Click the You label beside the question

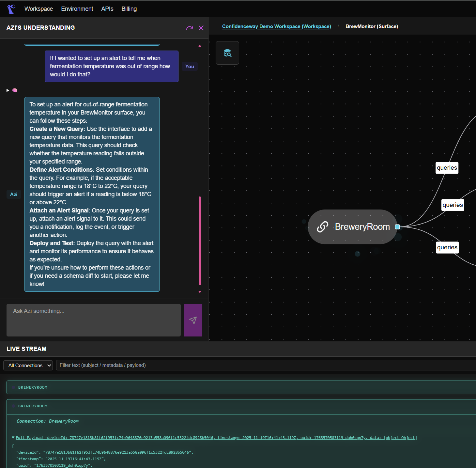point(190,67)
